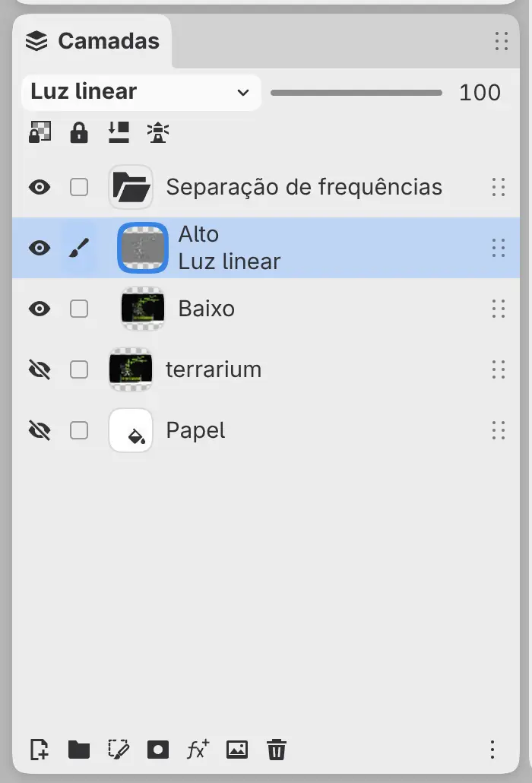This screenshot has height=783, width=532.
Task: Select the Papel layer name
Action: tap(195, 430)
